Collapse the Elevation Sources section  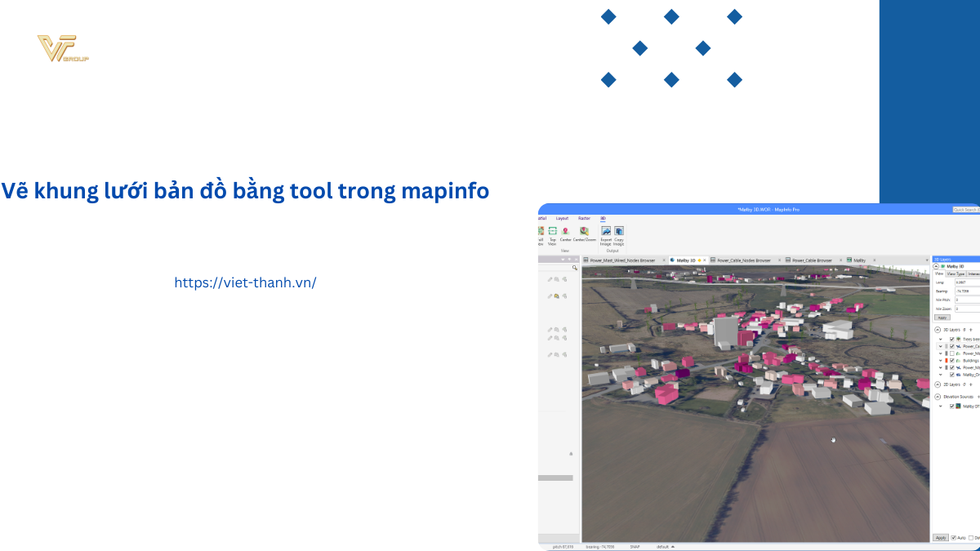pos(937,397)
